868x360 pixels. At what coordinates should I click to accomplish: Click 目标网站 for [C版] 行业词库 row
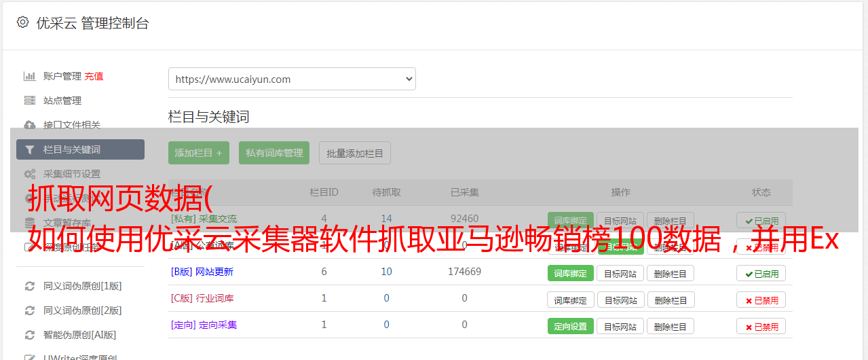click(x=620, y=300)
